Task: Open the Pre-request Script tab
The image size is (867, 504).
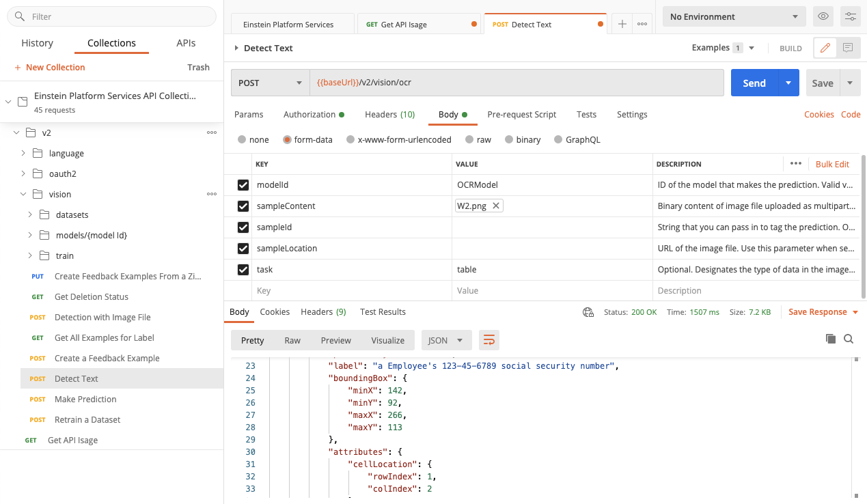Action: (521, 115)
